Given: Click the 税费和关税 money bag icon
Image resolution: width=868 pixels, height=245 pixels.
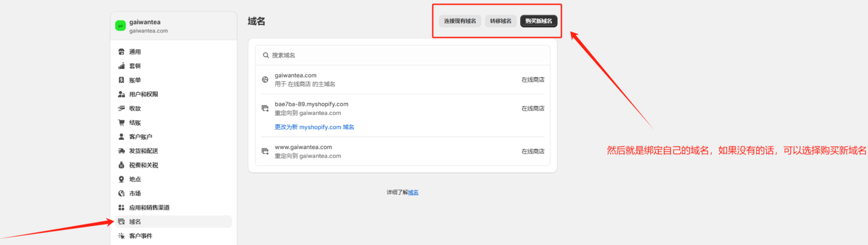Looking at the screenshot, I should (x=121, y=165).
